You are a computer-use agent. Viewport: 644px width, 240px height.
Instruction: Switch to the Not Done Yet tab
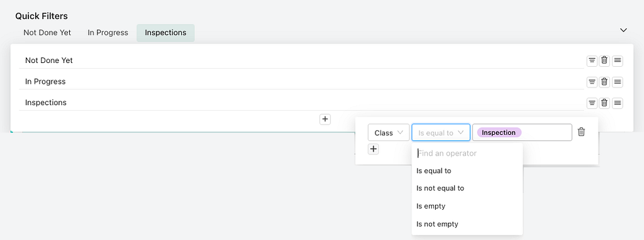47,33
